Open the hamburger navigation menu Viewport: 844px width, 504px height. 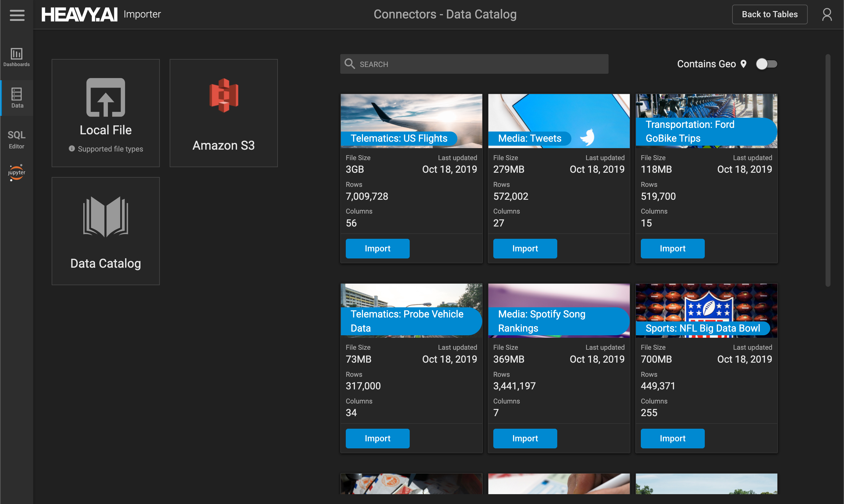(17, 15)
